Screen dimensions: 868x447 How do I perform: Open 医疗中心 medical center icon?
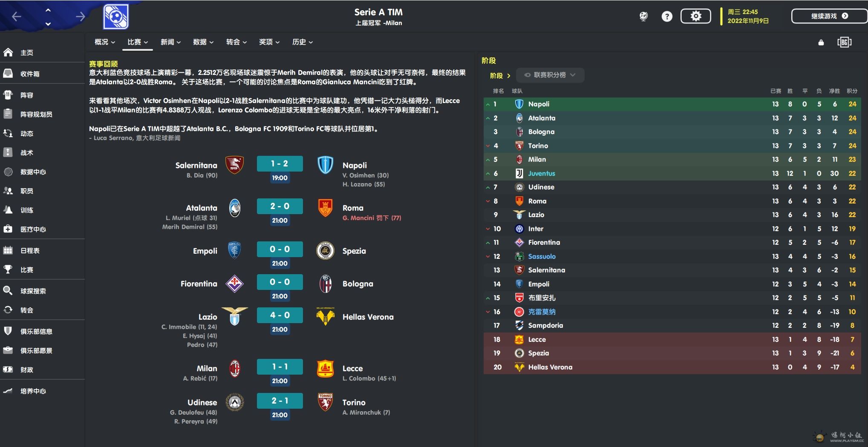tap(8, 229)
